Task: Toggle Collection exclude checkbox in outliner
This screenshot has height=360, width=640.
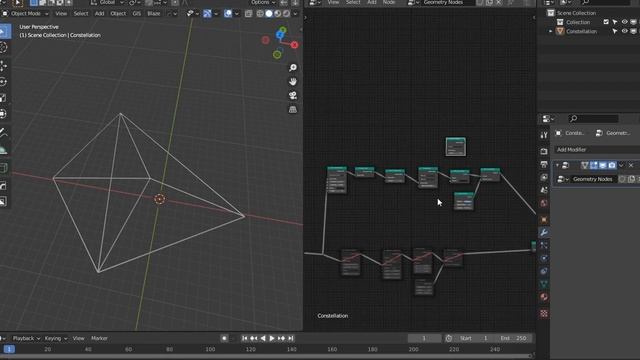Action: point(606,22)
